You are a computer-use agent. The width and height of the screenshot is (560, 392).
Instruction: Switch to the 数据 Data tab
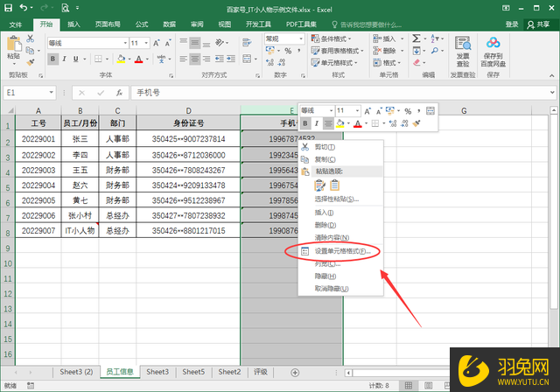point(169,24)
